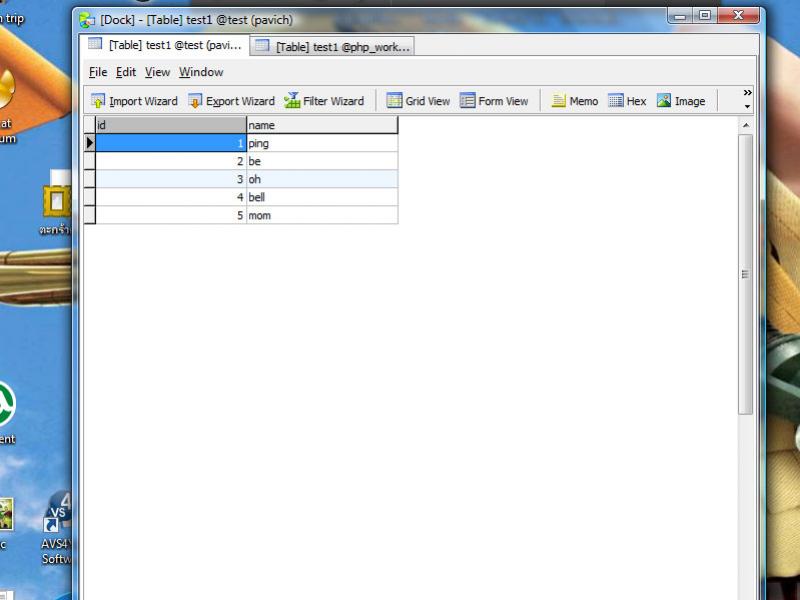Open the Memo viewer
Screen dimensions: 800x600
point(574,101)
